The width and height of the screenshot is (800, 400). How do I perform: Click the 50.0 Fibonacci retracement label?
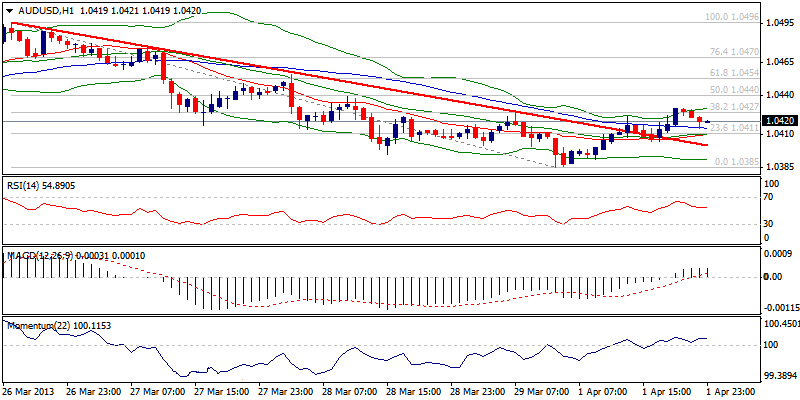(730, 90)
